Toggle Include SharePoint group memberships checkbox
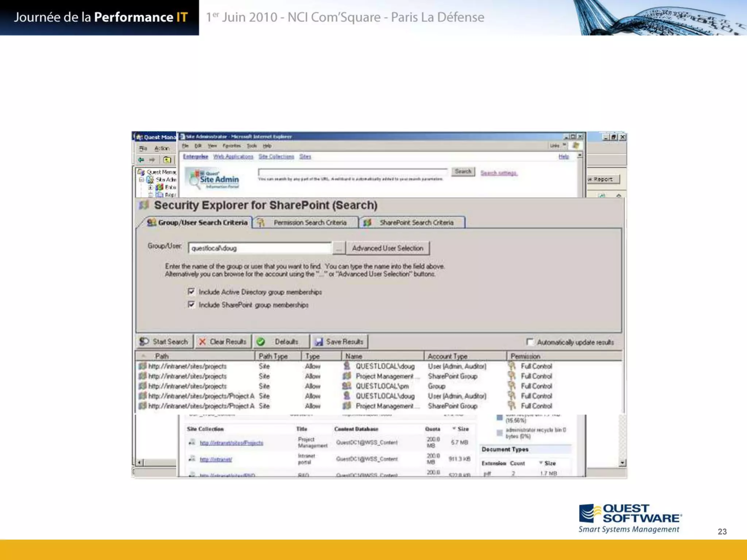The image size is (747, 560). pos(191,304)
